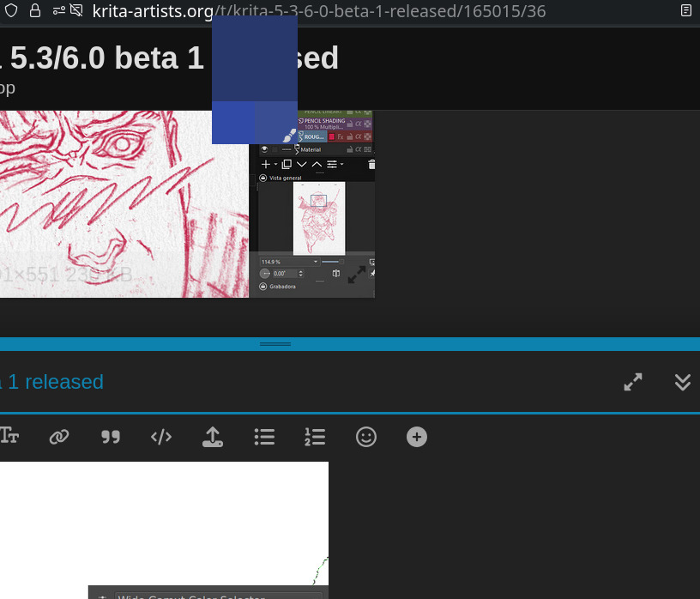The height and width of the screenshot is (599, 700).
Task: Click the delete layer trash icon
Action: click(x=371, y=165)
